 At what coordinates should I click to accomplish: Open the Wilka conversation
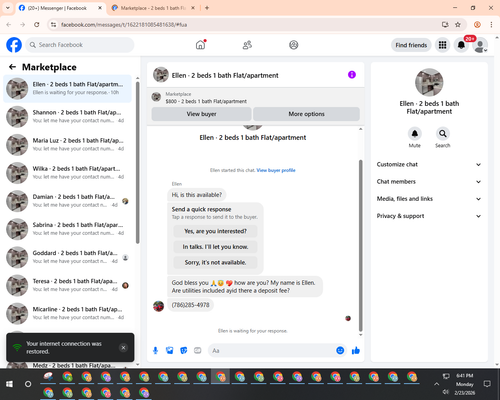click(x=67, y=173)
